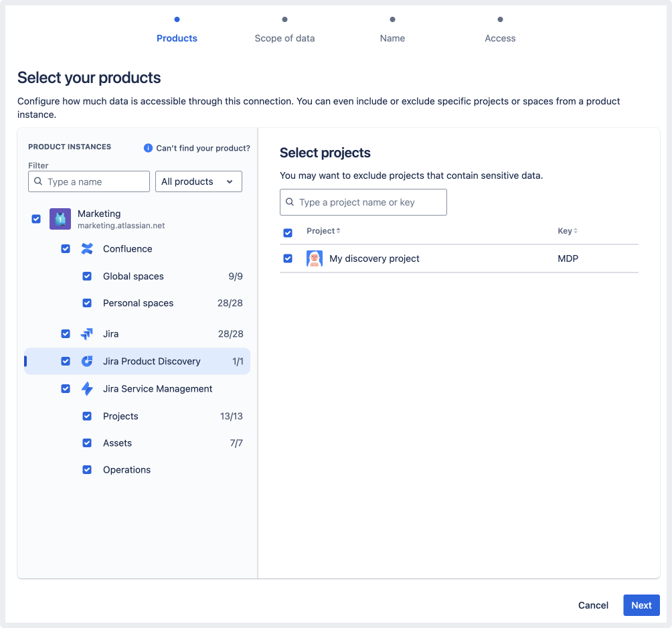Toggle the Jira Service Management checkbox

tap(66, 389)
